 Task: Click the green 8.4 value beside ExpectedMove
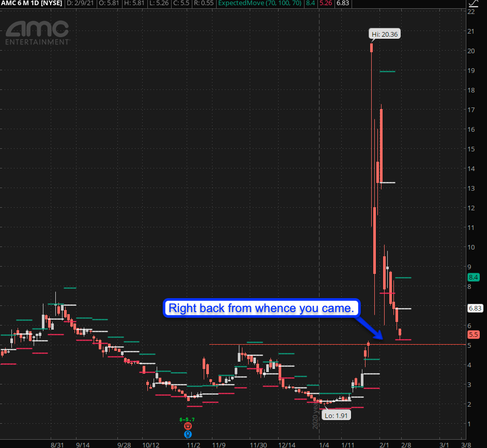pos(310,3)
